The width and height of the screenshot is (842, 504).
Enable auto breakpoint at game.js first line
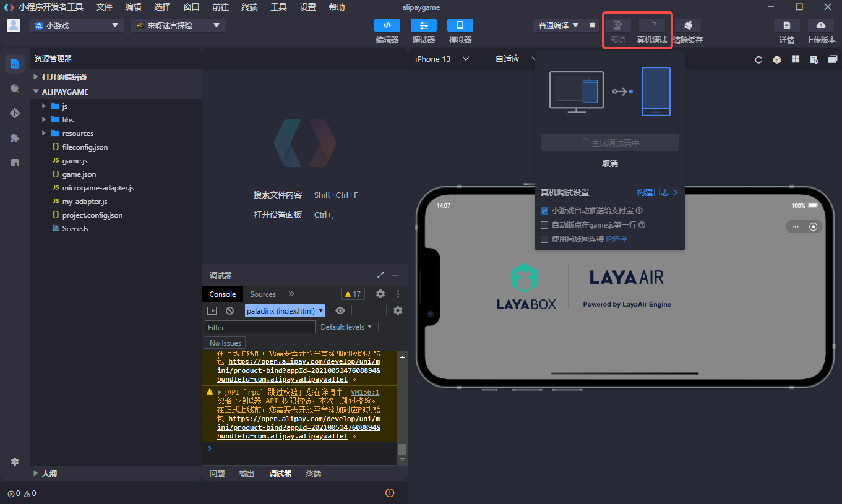(x=544, y=225)
